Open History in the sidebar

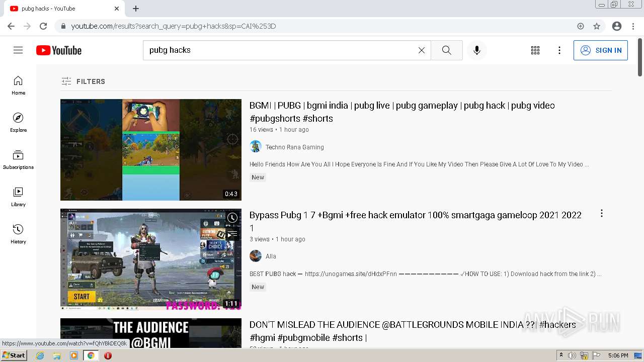18,234
